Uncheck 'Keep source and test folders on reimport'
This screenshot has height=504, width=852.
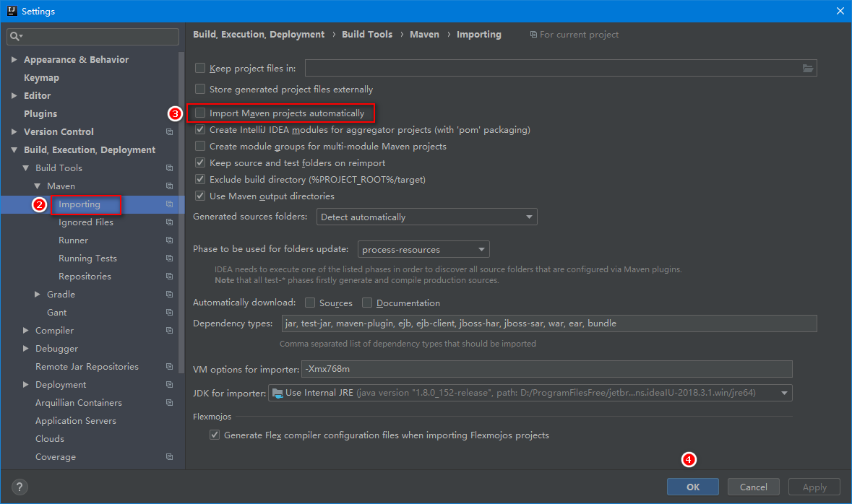coord(200,162)
